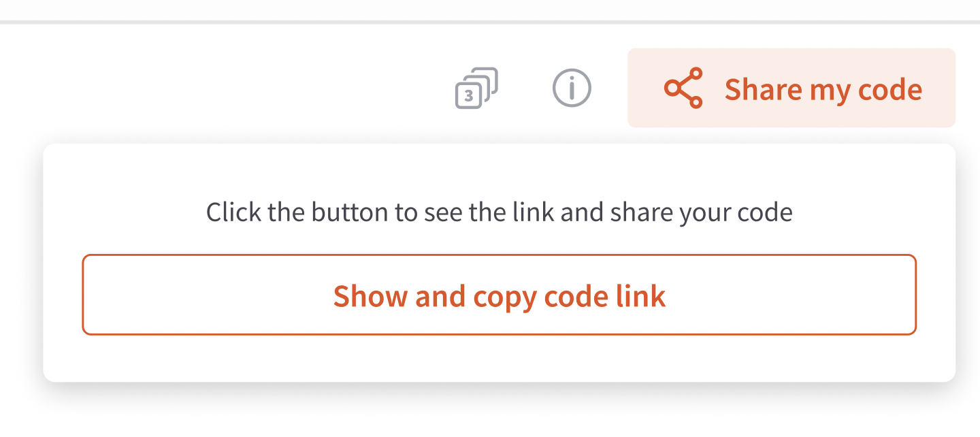View information via the circled i icon
Image resolution: width=980 pixels, height=437 pixels.
572,87
